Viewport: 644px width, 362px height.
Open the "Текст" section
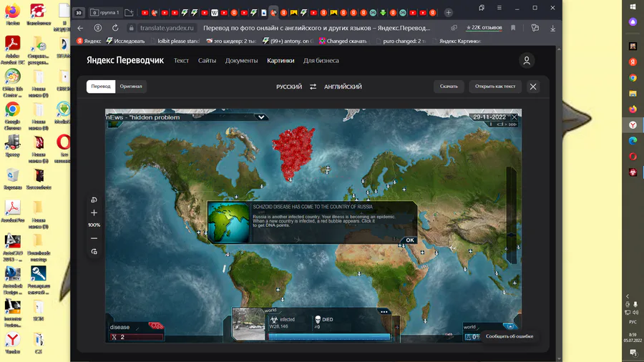click(x=181, y=60)
